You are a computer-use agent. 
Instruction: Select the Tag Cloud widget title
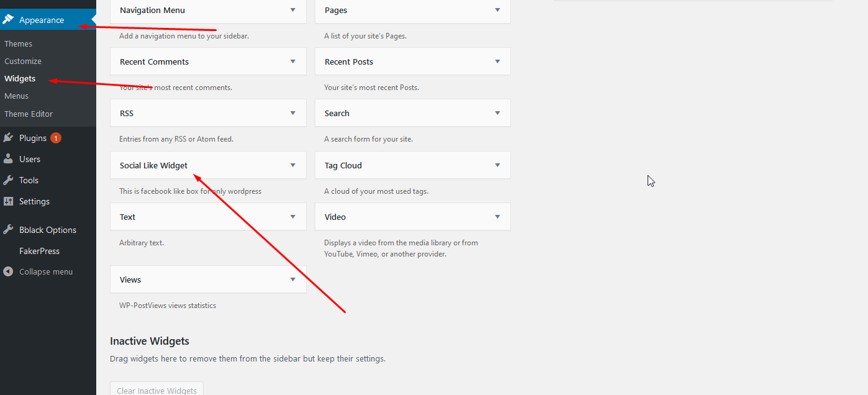click(x=343, y=165)
